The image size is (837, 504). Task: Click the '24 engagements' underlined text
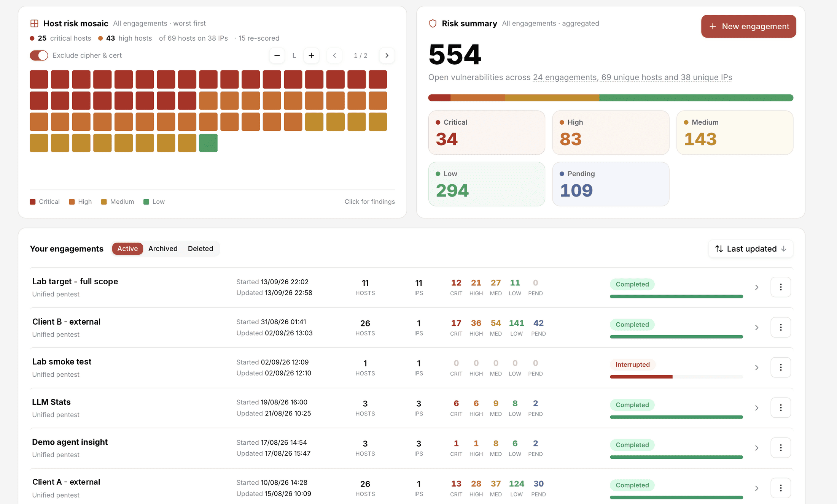click(565, 78)
